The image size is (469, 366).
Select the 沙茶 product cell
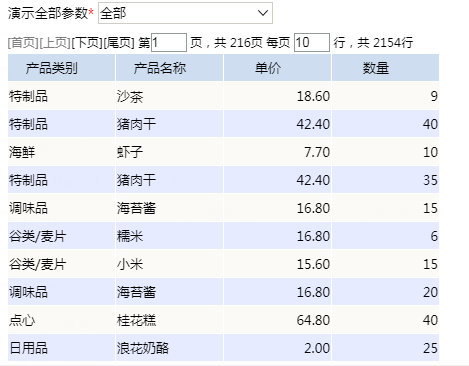(x=169, y=96)
